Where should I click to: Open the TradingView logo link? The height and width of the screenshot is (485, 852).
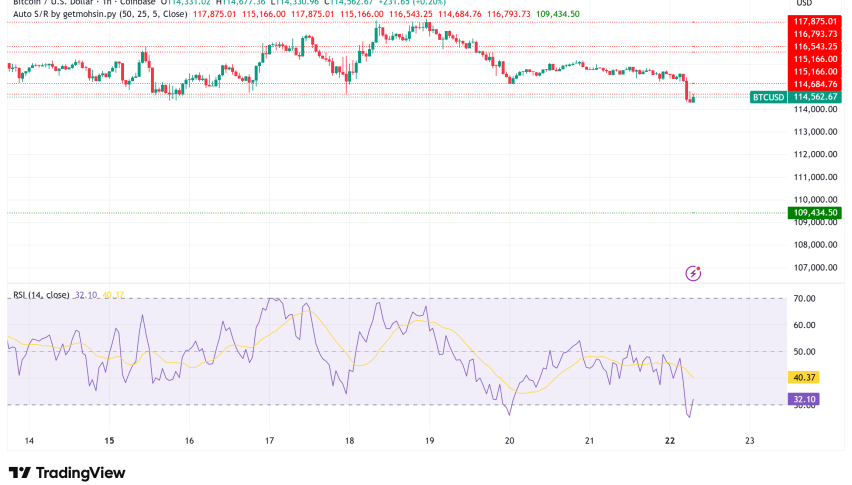(67, 473)
